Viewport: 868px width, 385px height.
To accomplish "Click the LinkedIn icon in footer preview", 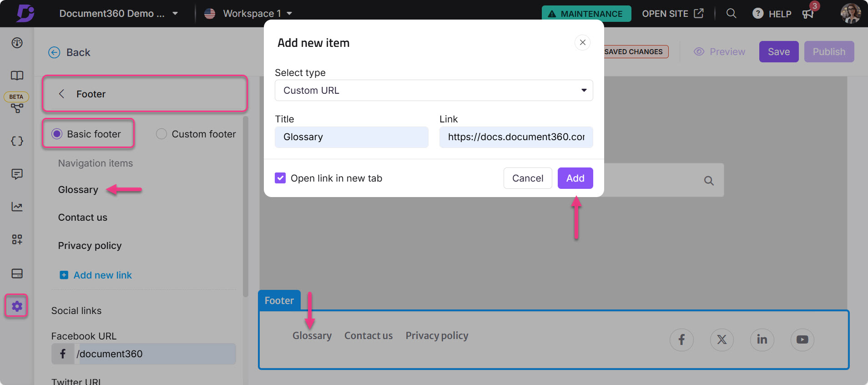I will point(762,339).
